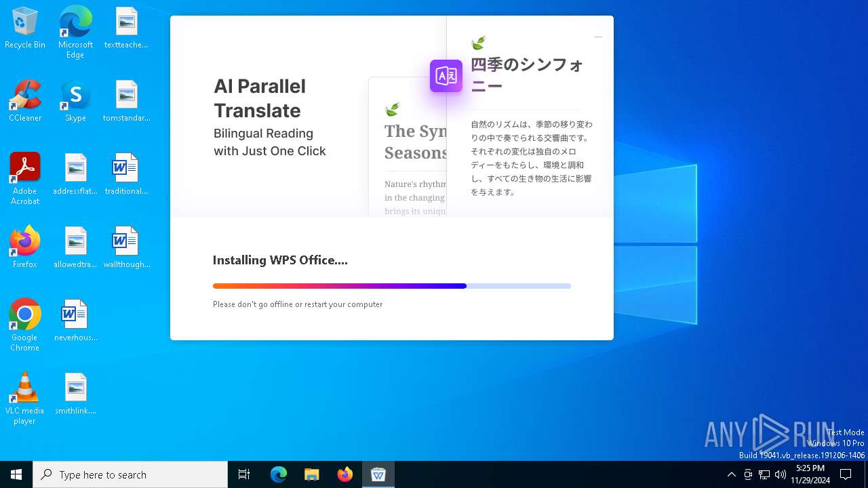This screenshot has width=868, height=488.
Task: Show hidden system tray icons
Action: [x=731, y=474]
